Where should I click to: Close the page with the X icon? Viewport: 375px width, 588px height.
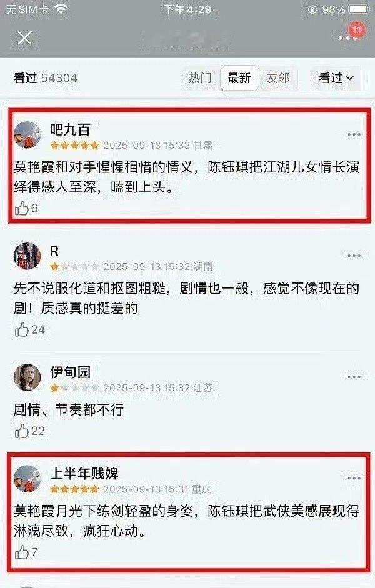pyautogui.click(x=25, y=38)
